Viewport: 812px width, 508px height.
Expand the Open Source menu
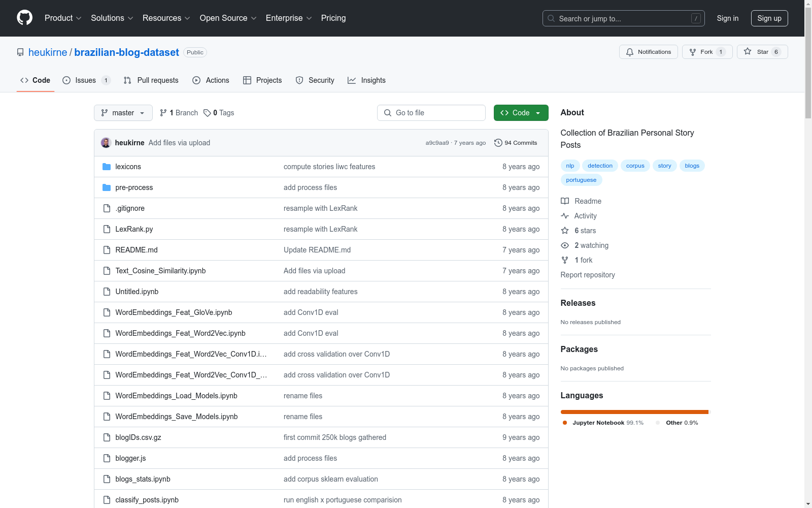[228, 18]
